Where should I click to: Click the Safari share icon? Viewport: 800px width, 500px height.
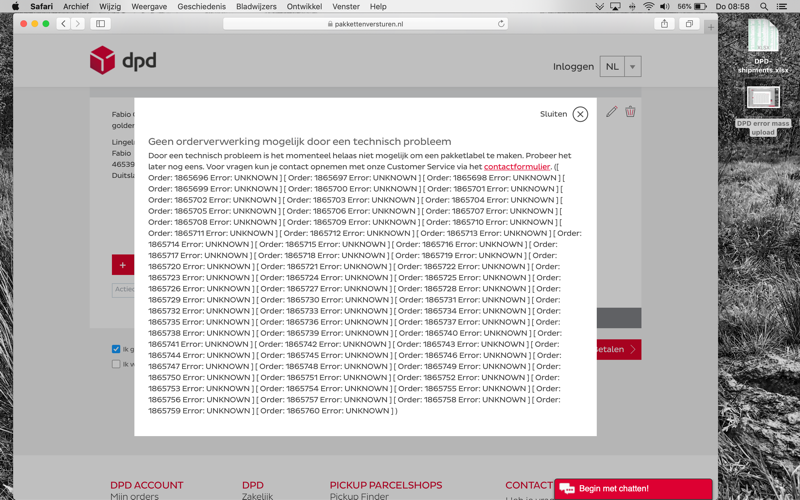point(664,23)
